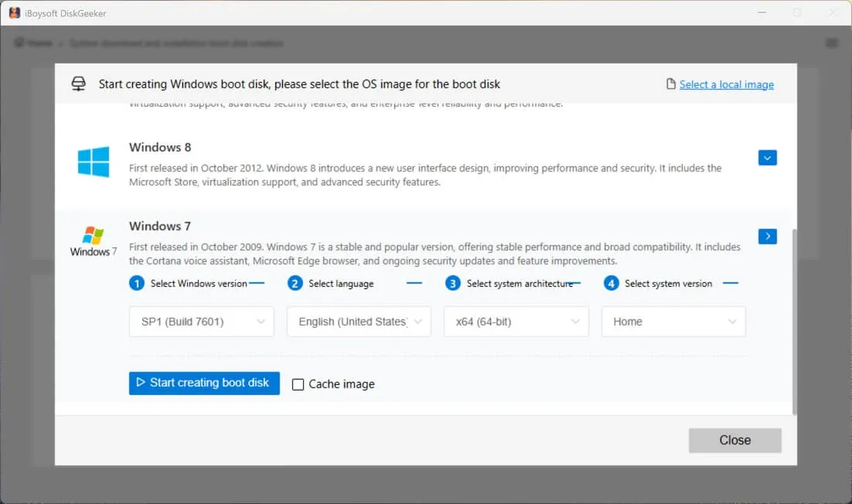Open the English (United States) language dropdown

(358, 322)
